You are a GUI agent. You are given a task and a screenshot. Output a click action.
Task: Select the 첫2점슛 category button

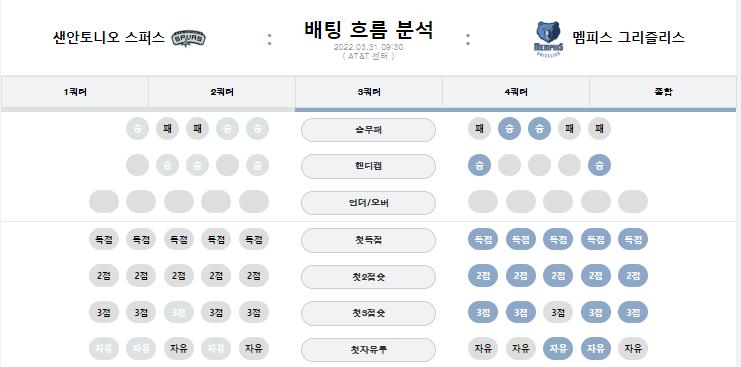(x=368, y=277)
